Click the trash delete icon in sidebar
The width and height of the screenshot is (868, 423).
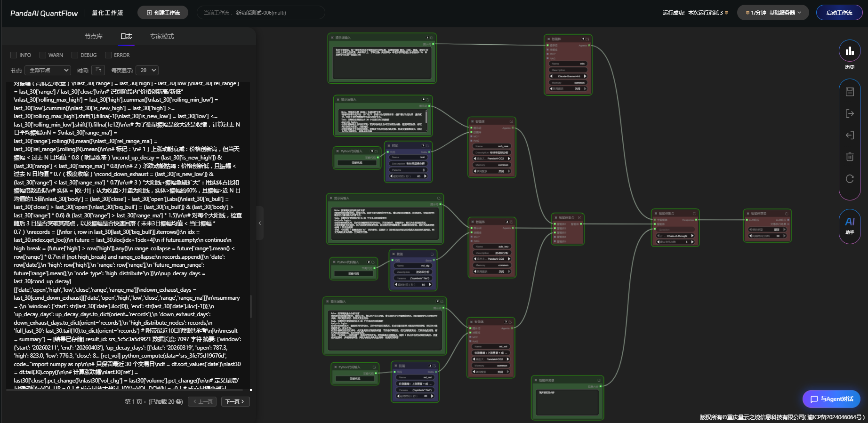850,157
